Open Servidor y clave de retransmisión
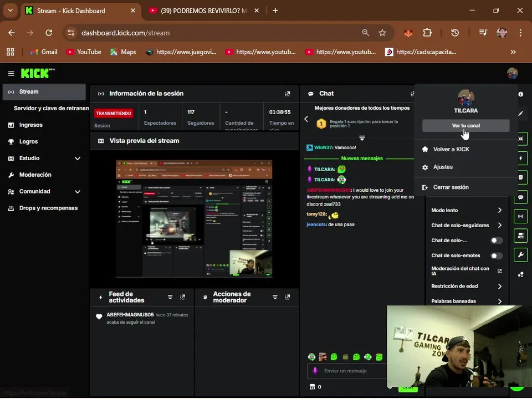The width and height of the screenshot is (532, 399). pyautogui.click(x=50, y=109)
